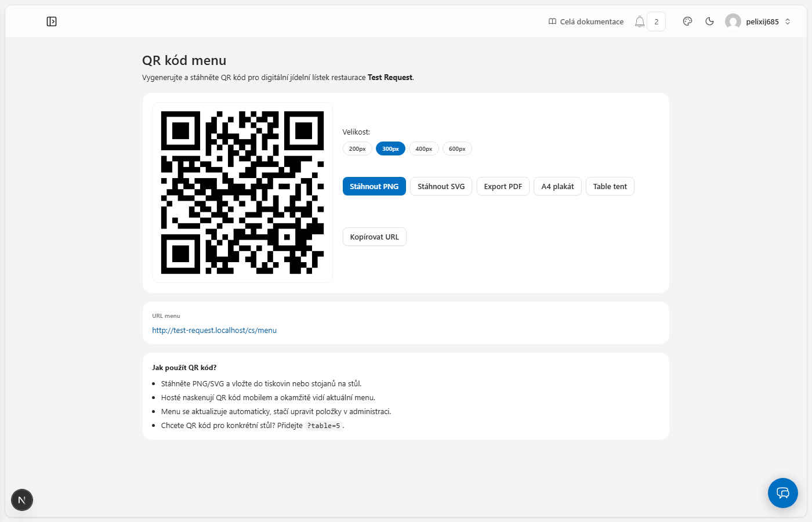The image size is (812, 522).
Task: Click the 'Velikost:' label
Action: click(x=356, y=132)
